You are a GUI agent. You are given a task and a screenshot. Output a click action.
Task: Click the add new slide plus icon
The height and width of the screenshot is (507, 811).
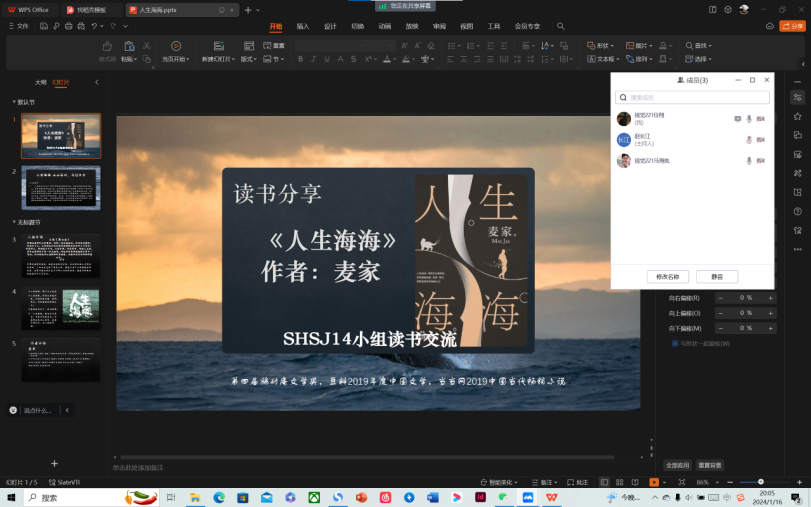pyautogui.click(x=54, y=463)
